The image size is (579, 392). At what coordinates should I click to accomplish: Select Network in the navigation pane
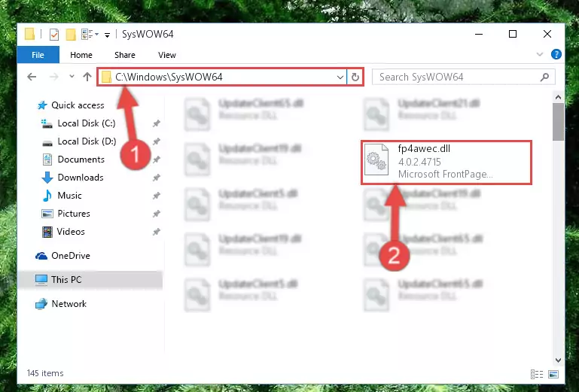pos(61,304)
